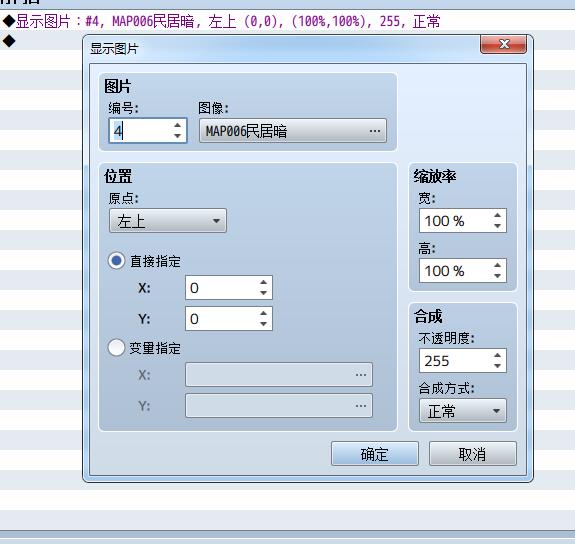
Task: Decrease the direct Y value arrow
Action: point(263,324)
